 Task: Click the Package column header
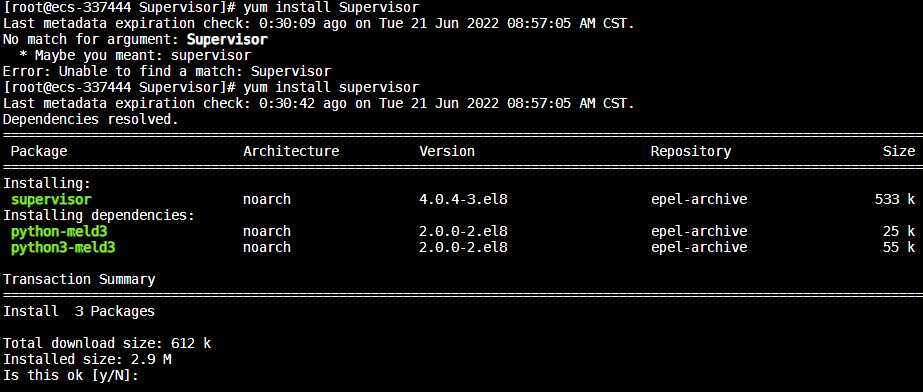pos(39,151)
